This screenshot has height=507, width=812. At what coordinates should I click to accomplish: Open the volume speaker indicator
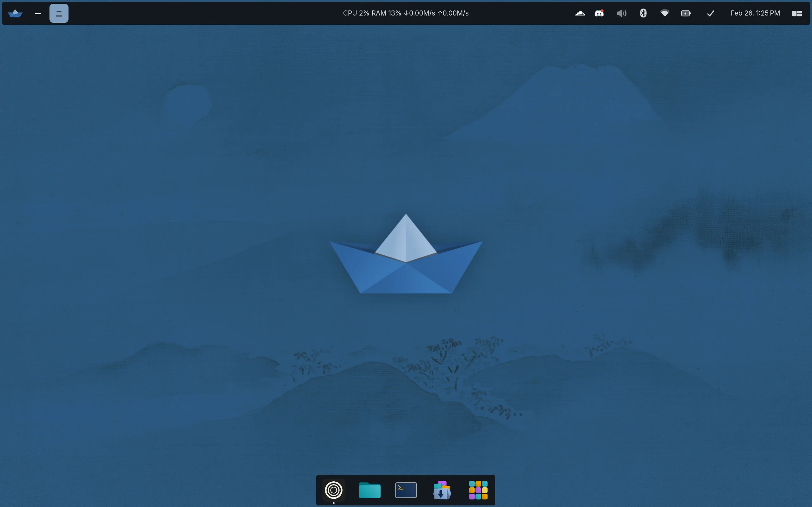[621, 13]
